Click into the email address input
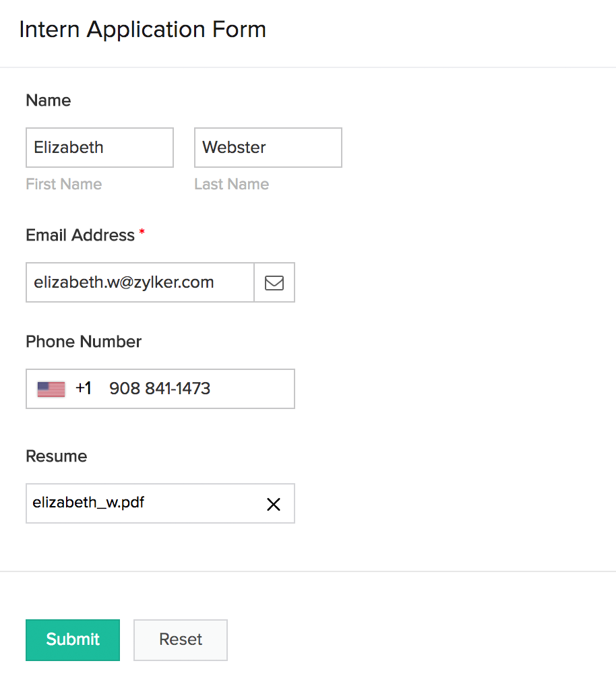 [140, 282]
